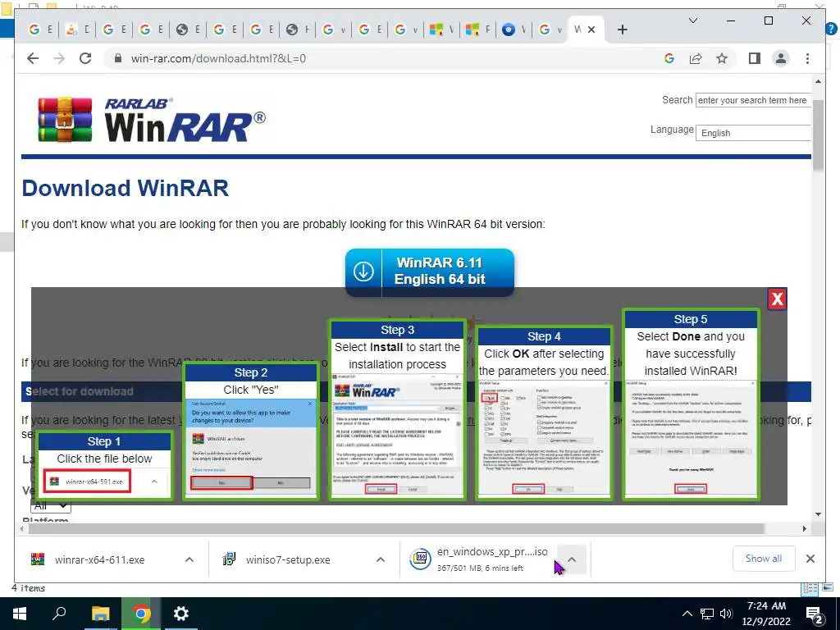Open a new browser tab

point(622,30)
